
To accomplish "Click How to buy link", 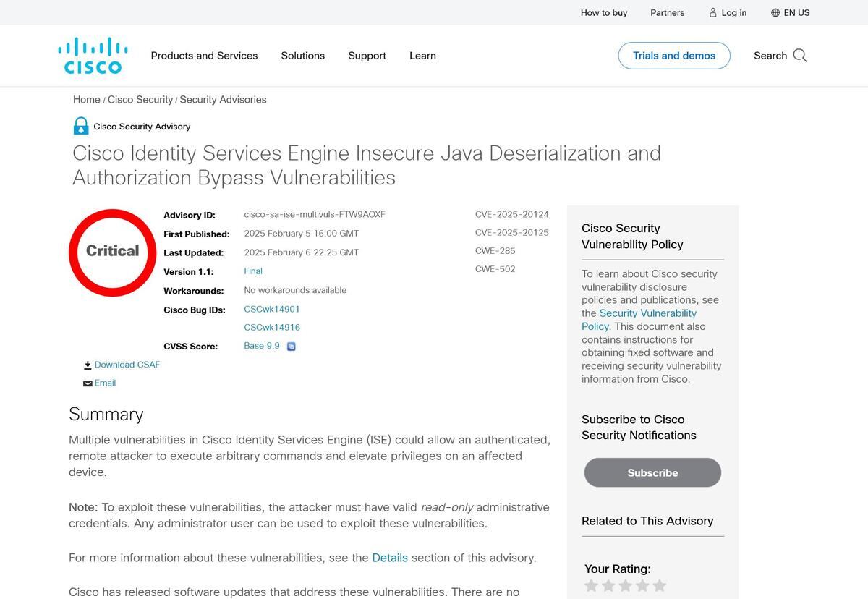I will click(604, 12).
